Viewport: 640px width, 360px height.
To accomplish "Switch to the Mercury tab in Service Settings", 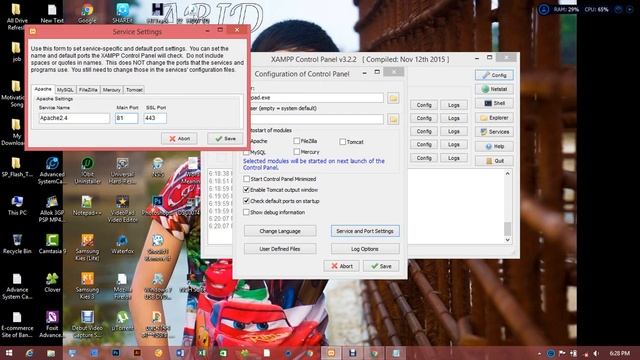I will (111, 90).
